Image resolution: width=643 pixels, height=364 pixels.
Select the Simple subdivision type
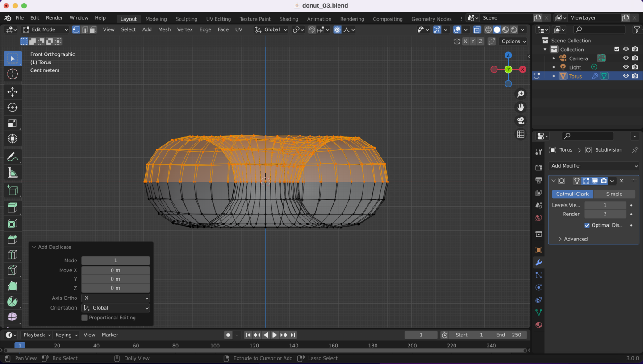pos(614,194)
